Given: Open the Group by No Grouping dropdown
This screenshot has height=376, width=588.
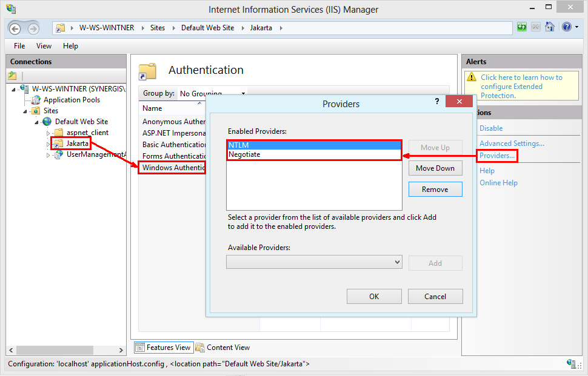Looking at the screenshot, I should (x=242, y=93).
